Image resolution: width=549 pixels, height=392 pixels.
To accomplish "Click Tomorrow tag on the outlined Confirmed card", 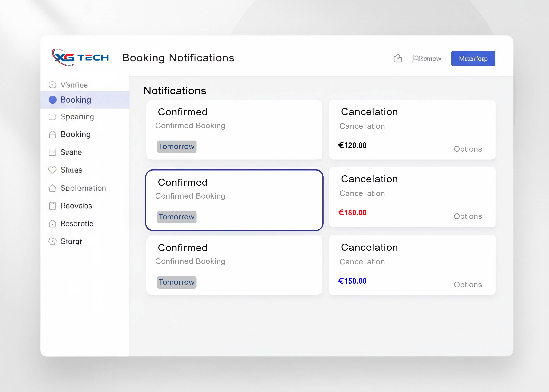I will point(177,217).
